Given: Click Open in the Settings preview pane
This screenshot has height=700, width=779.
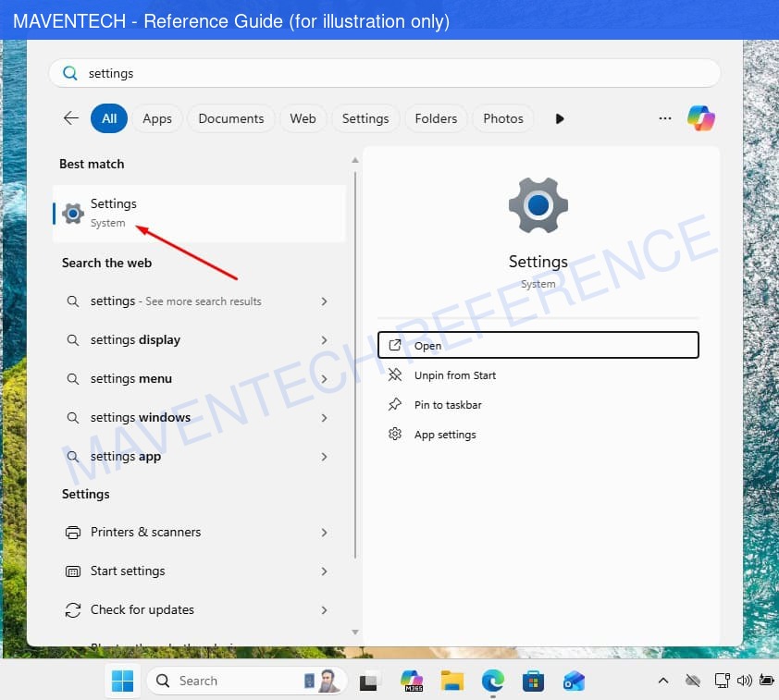Looking at the screenshot, I should [538, 345].
